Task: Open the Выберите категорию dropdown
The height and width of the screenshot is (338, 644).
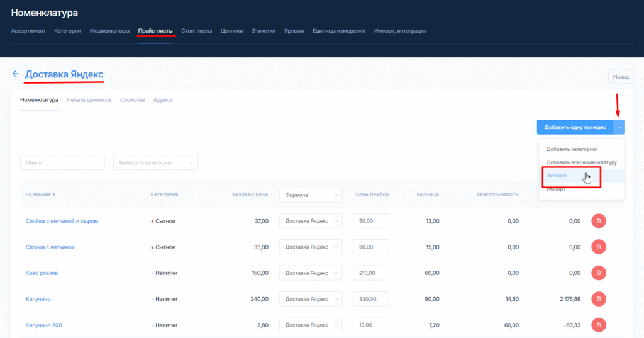Action: [x=155, y=162]
